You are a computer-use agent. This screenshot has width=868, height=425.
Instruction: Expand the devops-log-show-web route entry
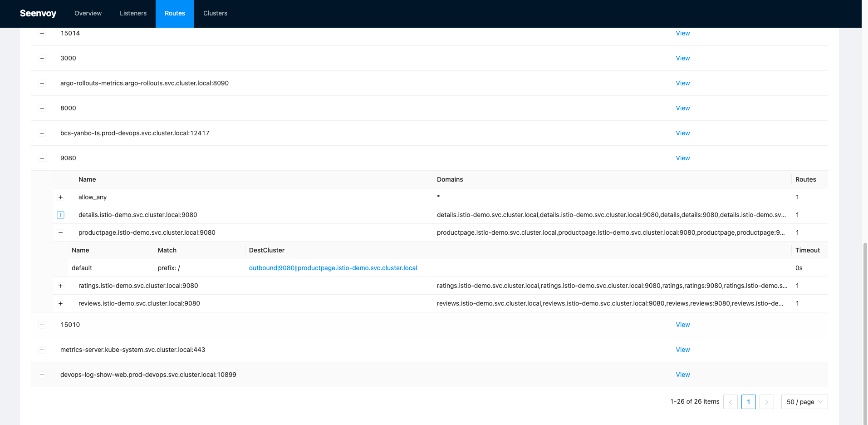pyautogui.click(x=42, y=375)
